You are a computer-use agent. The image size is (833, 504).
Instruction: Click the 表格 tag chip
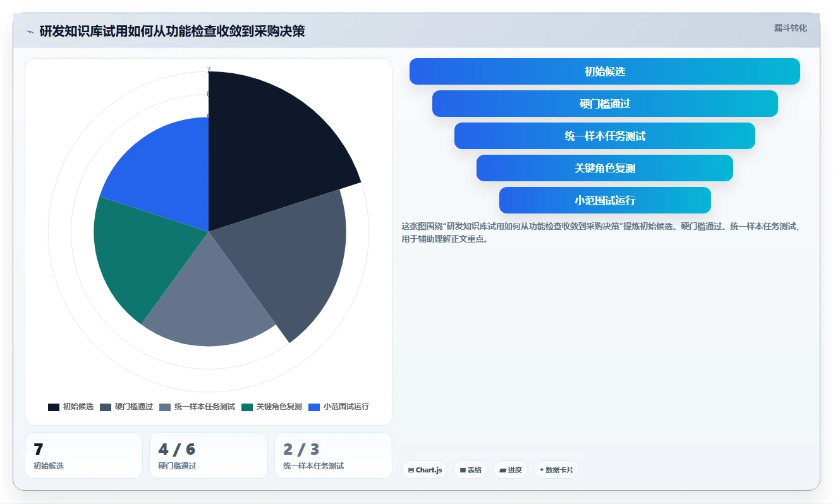point(470,470)
